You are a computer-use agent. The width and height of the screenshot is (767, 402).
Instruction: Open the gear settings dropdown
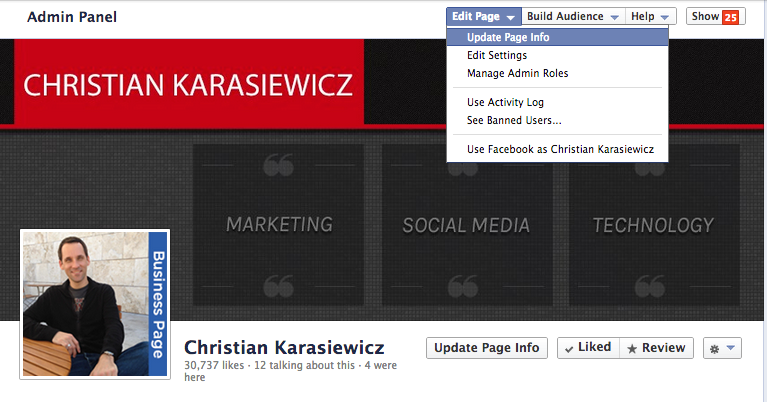click(x=722, y=348)
